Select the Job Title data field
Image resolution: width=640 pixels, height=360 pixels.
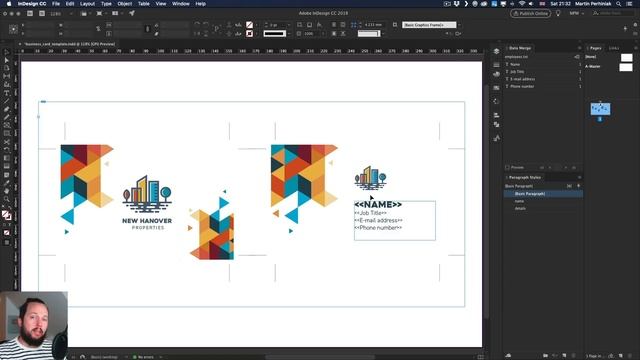[543, 72]
